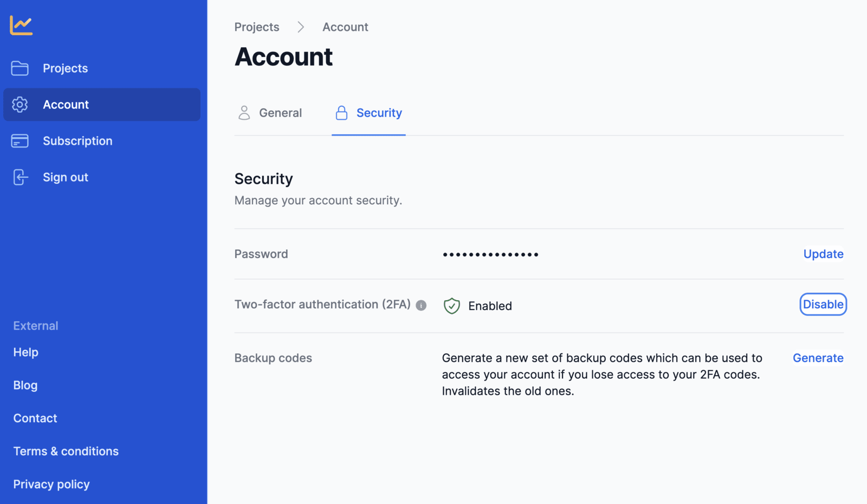Image resolution: width=867 pixels, height=504 pixels.
Task: Select the Security tab label
Action: click(379, 113)
